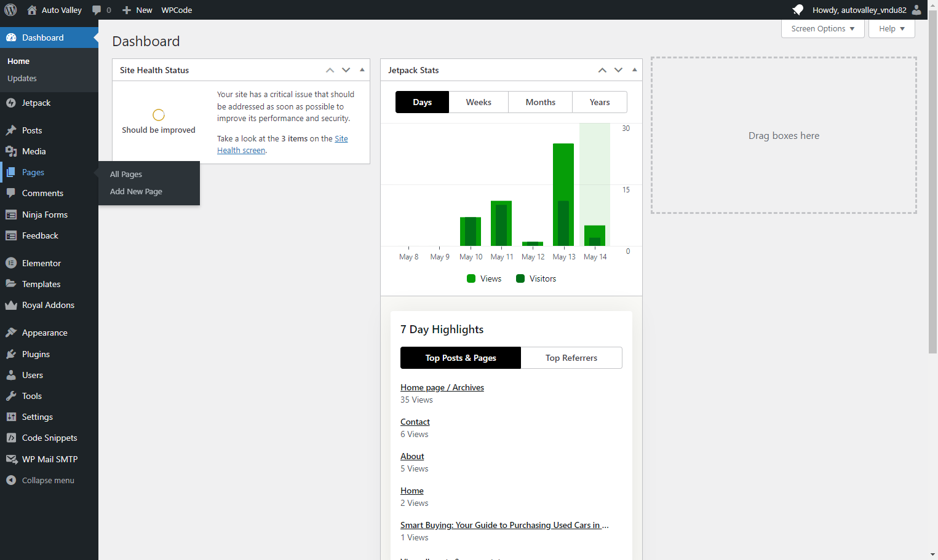Image resolution: width=938 pixels, height=560 pixels.
Task: Click the Templates folder icon
Action: click(11, 284)
